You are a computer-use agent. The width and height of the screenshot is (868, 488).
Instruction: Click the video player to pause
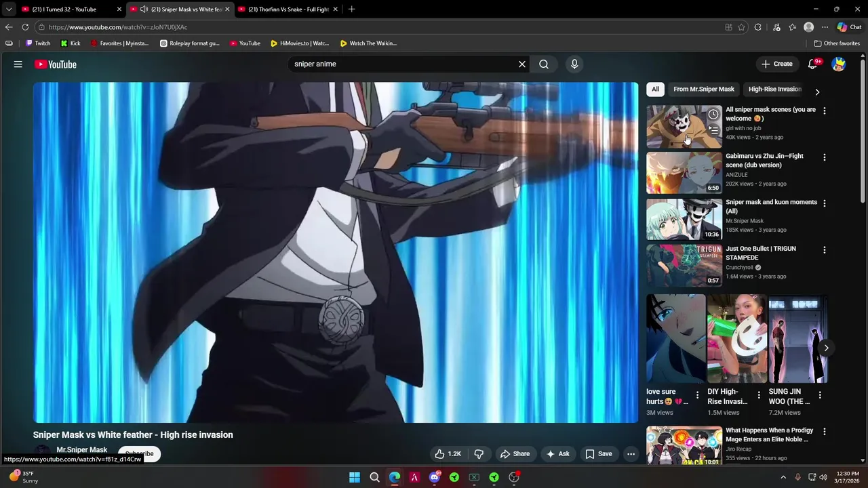click(336, 253)
